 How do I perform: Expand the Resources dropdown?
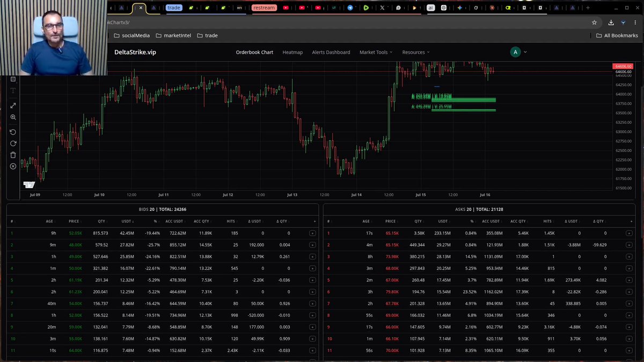click(416, 53)
